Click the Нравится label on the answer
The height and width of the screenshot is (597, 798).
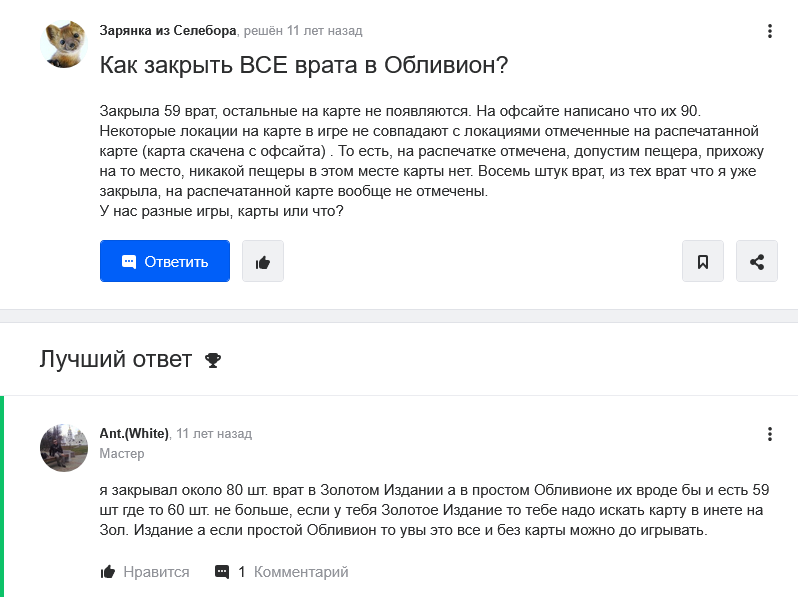click(x=156, y=572)
